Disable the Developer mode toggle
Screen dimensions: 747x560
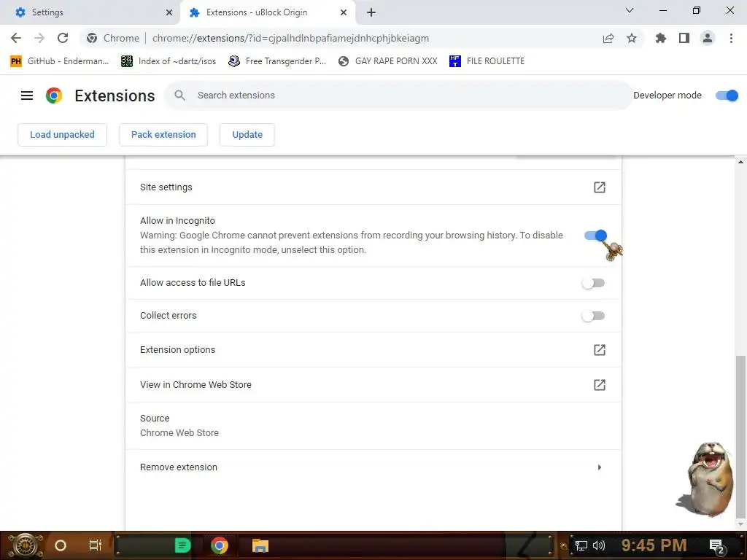(x=727, y=96)
